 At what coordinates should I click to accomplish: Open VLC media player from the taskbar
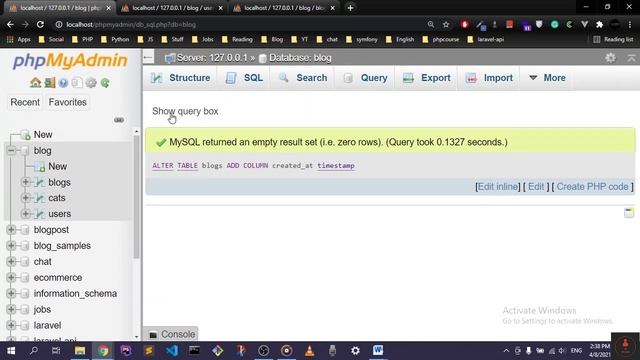click(309, 350)
